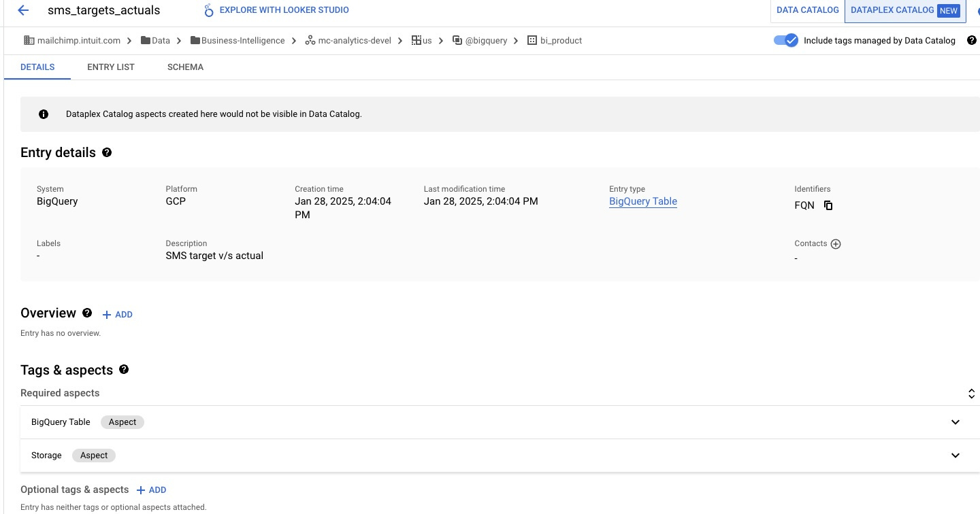Switch to the Entry List tab
Screen dimensions: 980x514
(x=111, y=67)
